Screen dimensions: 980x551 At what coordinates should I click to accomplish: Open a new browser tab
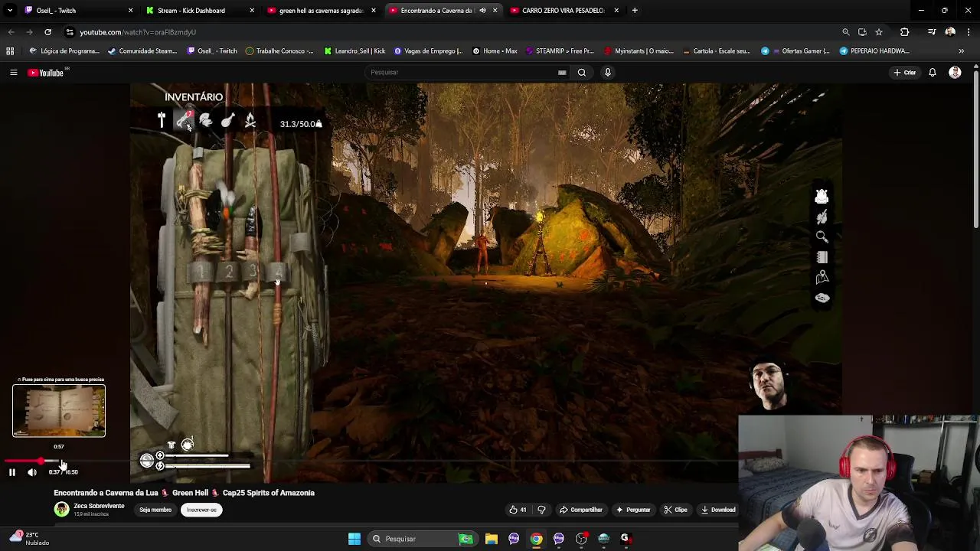(635, 11)
